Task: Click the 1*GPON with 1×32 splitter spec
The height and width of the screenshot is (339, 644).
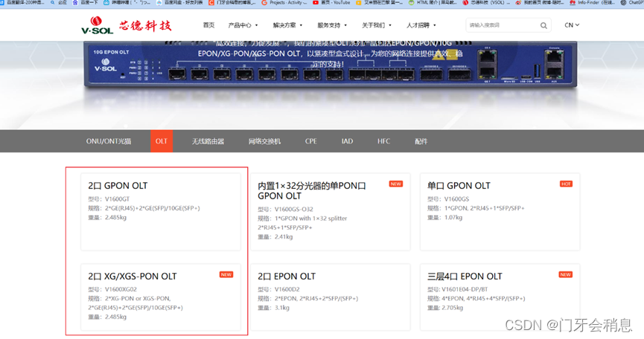Action: 311,218
